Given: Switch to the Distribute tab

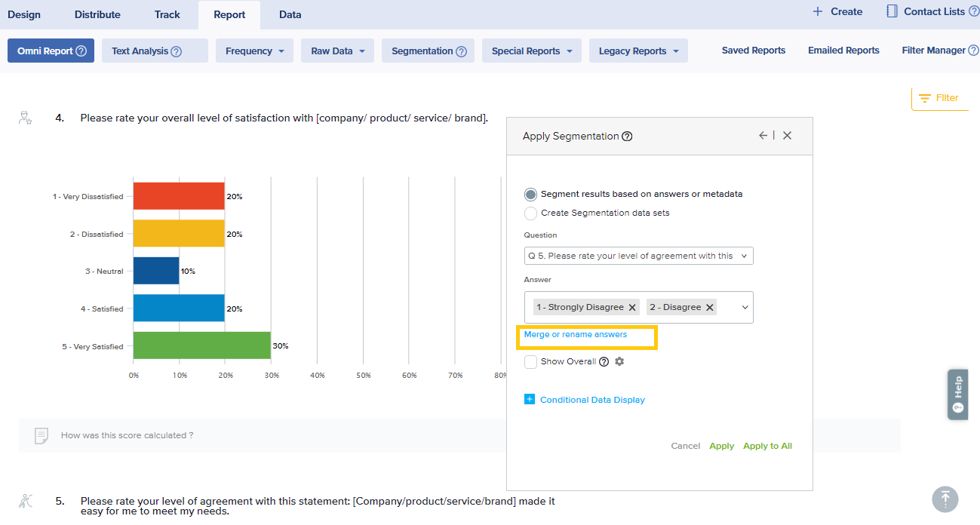Looking at the screenshot, I should click(x=97, y=14).
